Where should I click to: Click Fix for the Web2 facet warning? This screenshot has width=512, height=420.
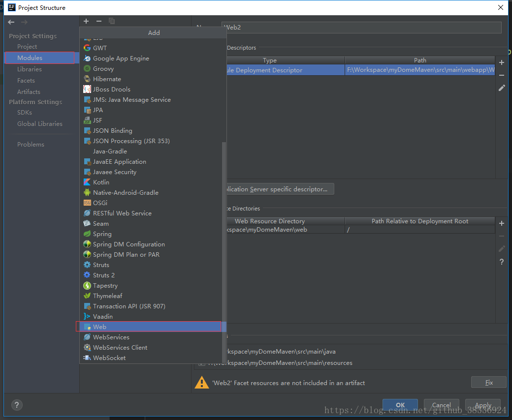(489, 383)
